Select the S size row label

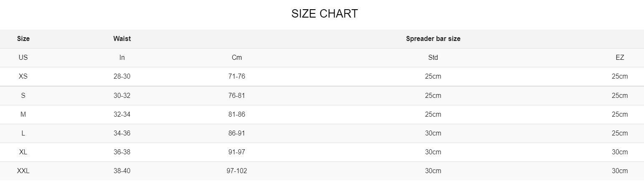pos(23,95)
